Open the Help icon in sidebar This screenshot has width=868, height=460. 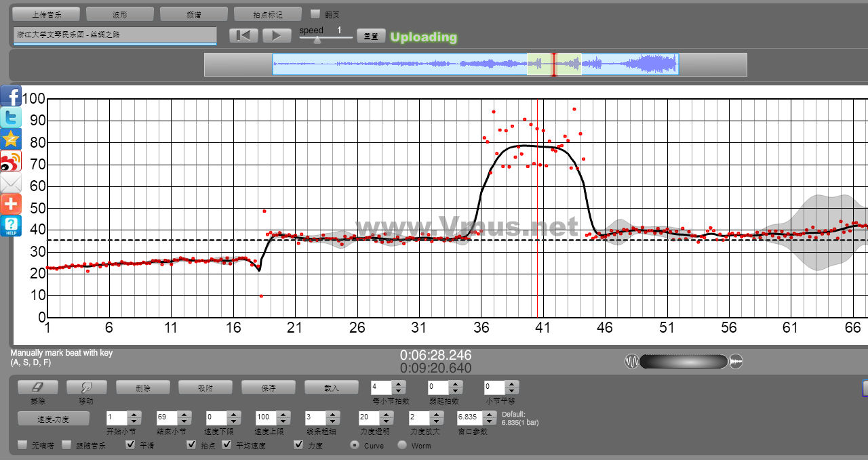pyautogui.click(x=11, y=226)
